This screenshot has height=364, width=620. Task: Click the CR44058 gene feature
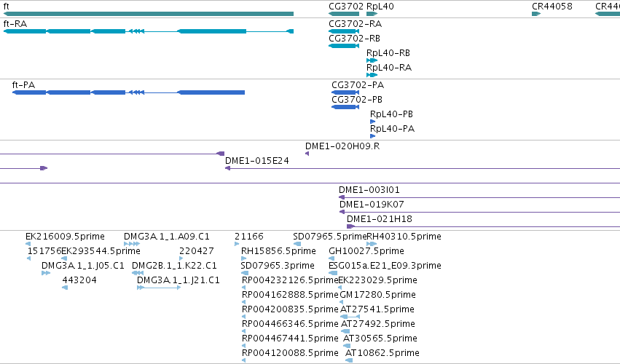tap(536, 14)
